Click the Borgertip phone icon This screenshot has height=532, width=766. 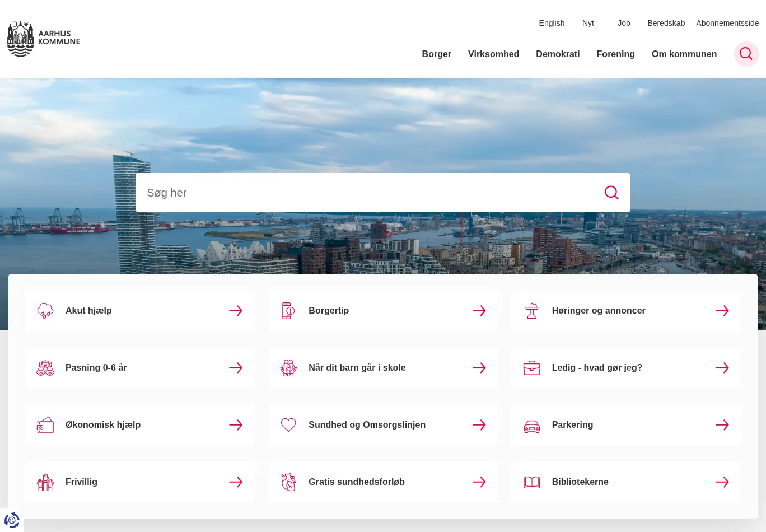click(x=288, y=311)
